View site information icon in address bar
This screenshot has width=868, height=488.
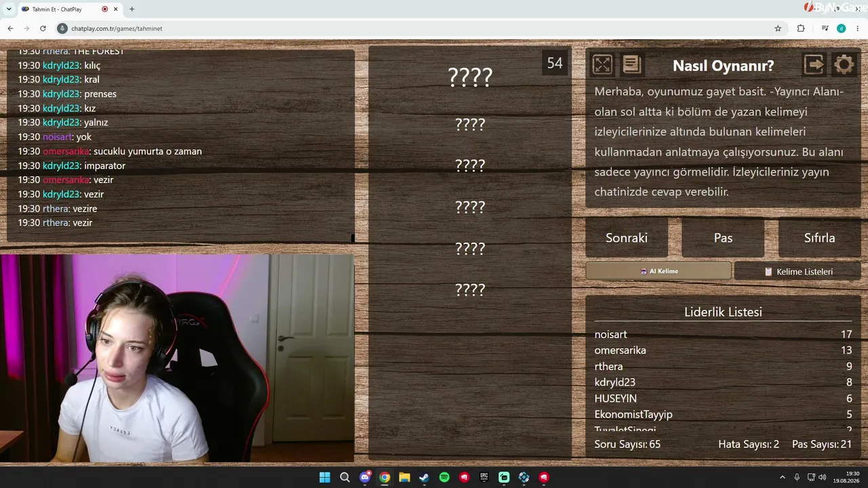pyautogui.click(x=62, y=28)
